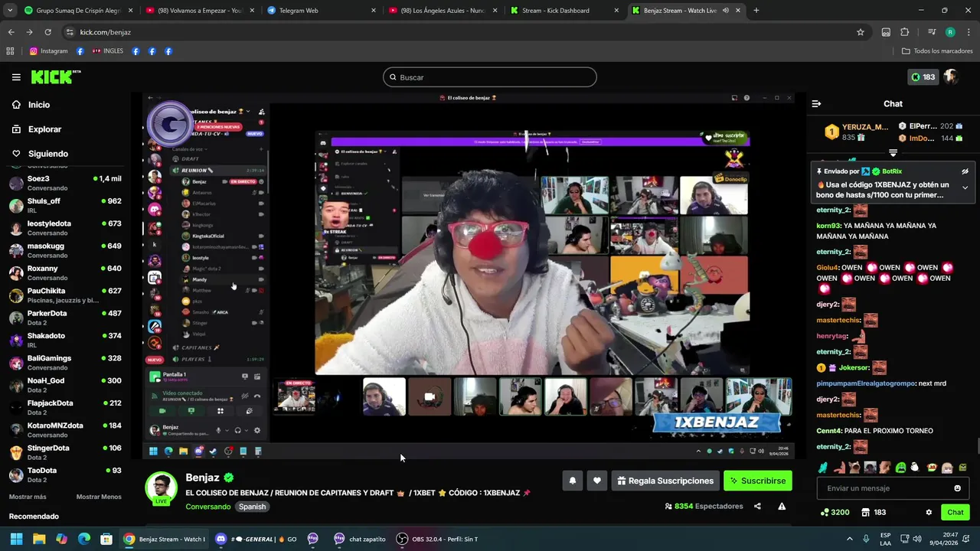
Task: Open a new browser tab
Action: pos(756,11)
